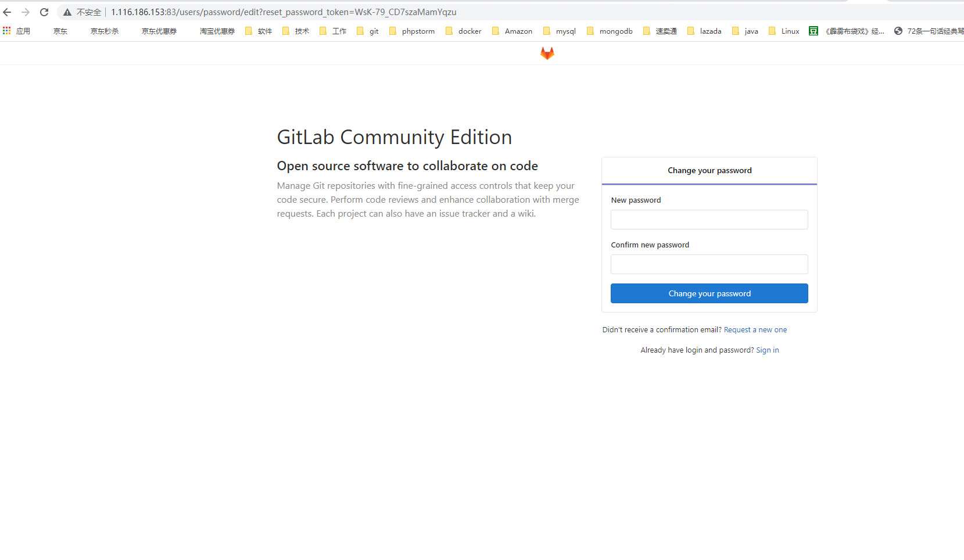The image size is (964, 560).
Task: Click the GitLab Community Edition heading
Action: (395, 137)
